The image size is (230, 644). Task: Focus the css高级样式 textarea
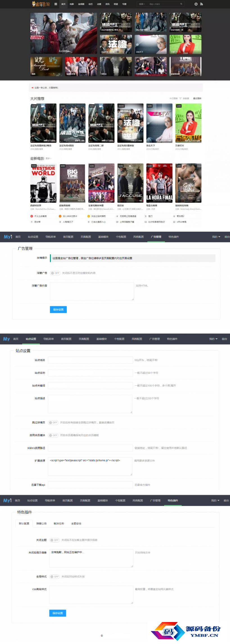coord(91,595)
